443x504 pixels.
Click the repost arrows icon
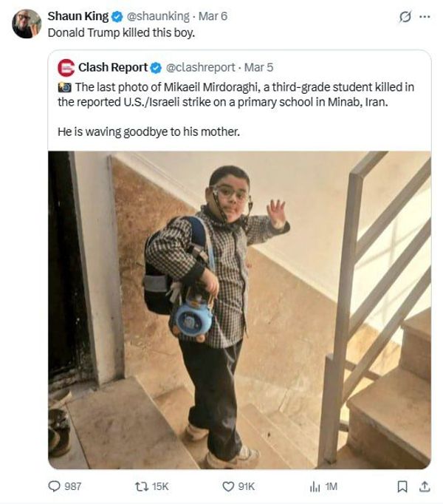pyautogui.click(x=141, y=486)
